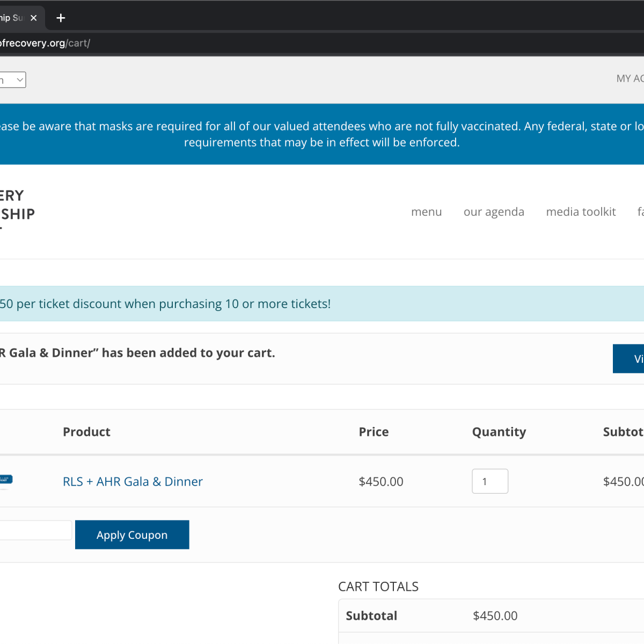Click the partially visible nav item after media toolkit

tap(640, 212)
